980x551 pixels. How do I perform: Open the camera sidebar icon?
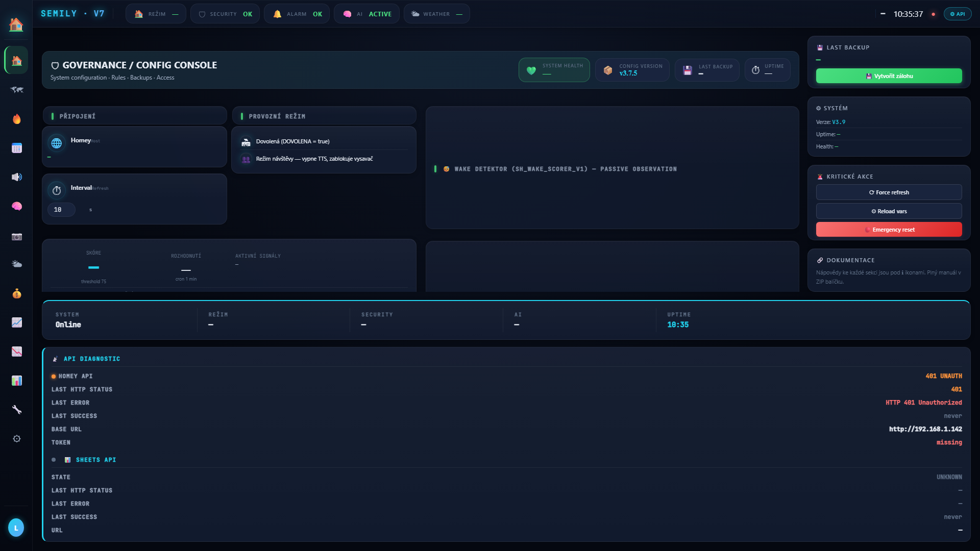(x=16, y=237)
